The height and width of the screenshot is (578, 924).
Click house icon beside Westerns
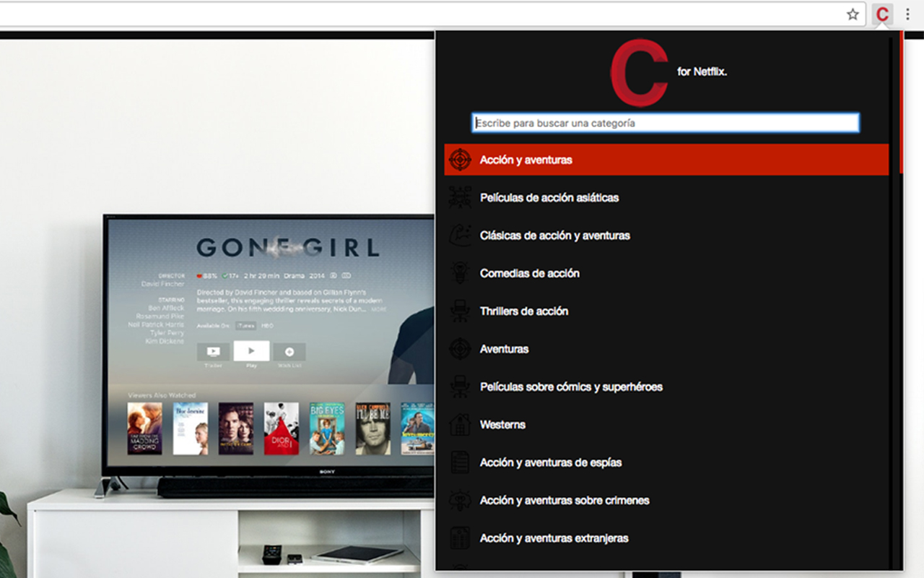pyautogui.click(x=460, y=424)
